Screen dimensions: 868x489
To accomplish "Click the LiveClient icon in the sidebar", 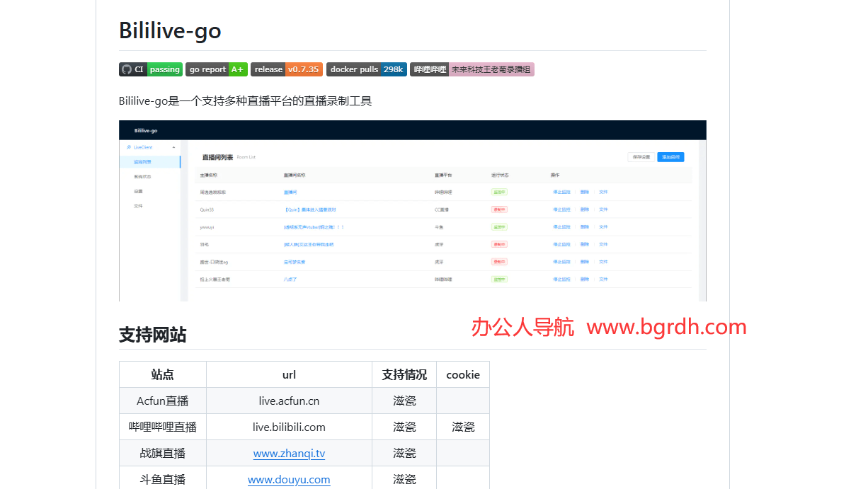I will (129, 146).
